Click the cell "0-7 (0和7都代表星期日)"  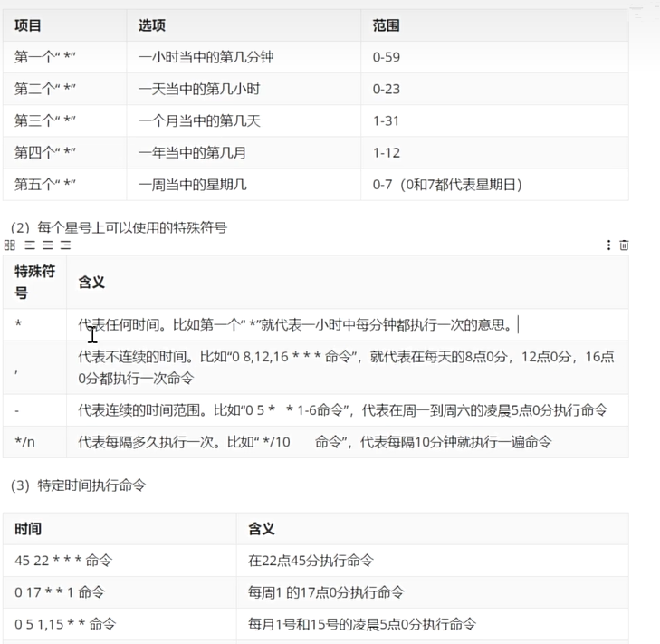point(494,185)
